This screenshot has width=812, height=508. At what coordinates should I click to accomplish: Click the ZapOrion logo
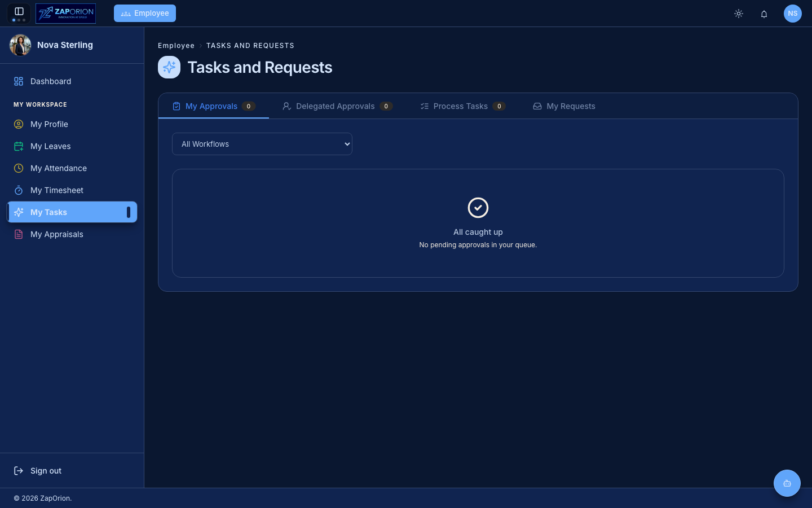[65, 13]
